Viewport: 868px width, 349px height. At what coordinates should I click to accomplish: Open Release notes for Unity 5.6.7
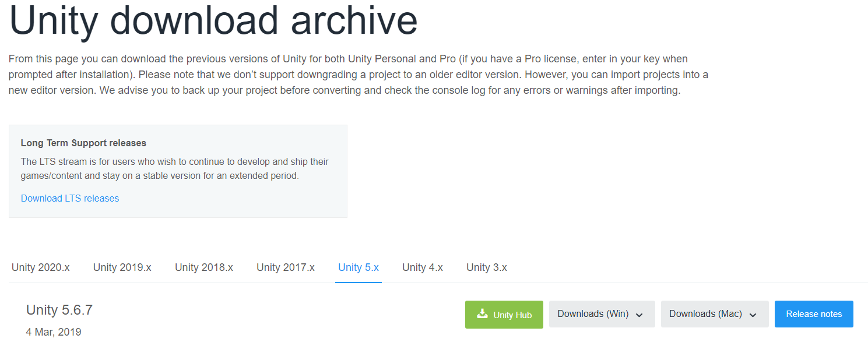[814, 314]
